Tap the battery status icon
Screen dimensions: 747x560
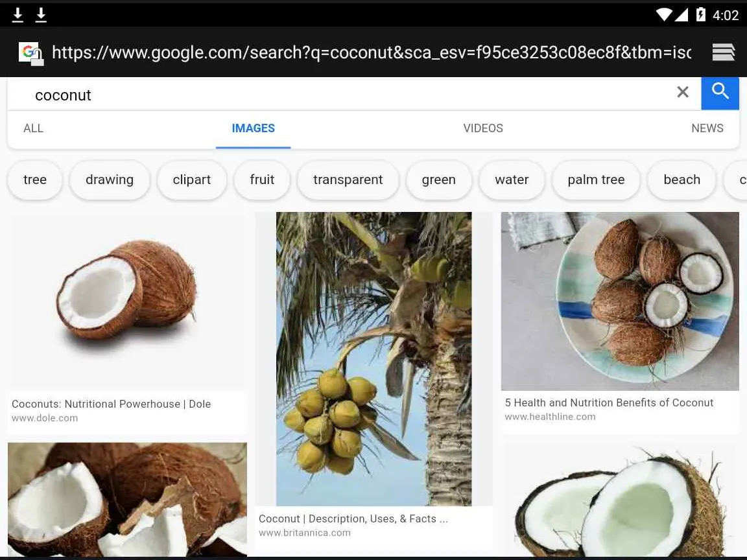click(700, 15)
